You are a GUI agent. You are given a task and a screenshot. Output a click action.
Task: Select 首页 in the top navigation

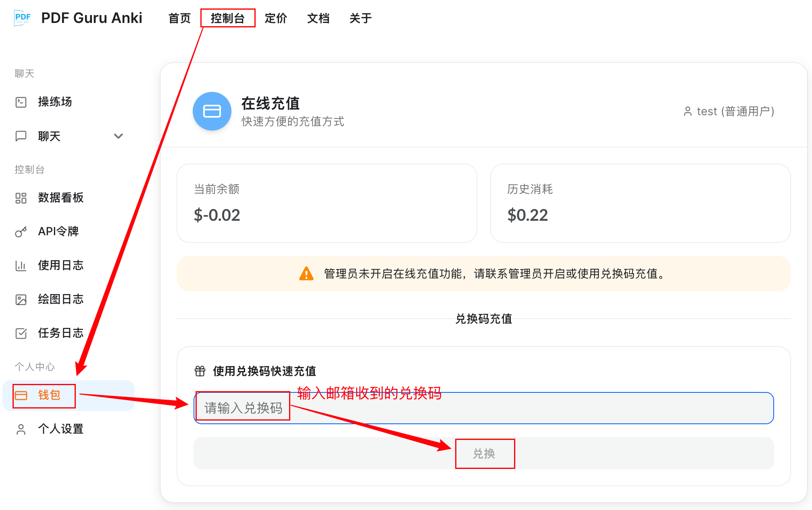(x=179, y=18)
